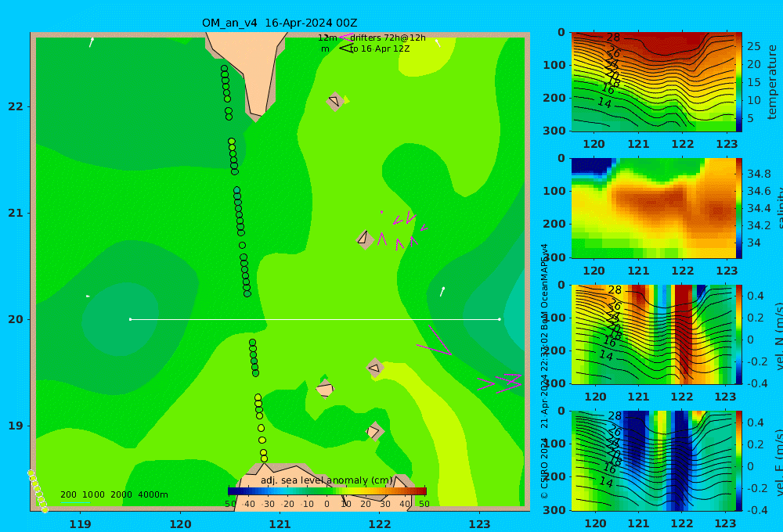Image resolution: width=783 pixels, height=532 pixels.
Task: Click the yellow circle marker near 18.7N 120.85E
Action: tap(264, 458)
